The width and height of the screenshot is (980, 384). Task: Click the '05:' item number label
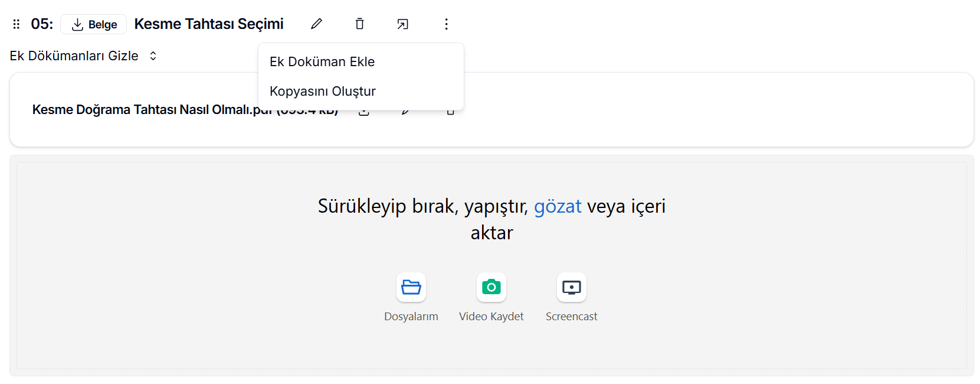42,24
